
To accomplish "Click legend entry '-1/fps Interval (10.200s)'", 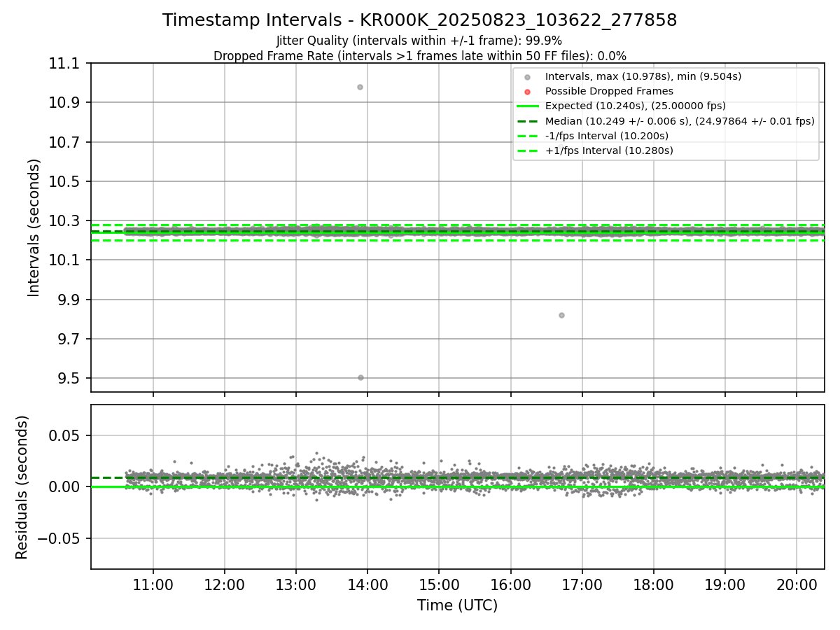I will pyautogui.click(x=607, y=135).
